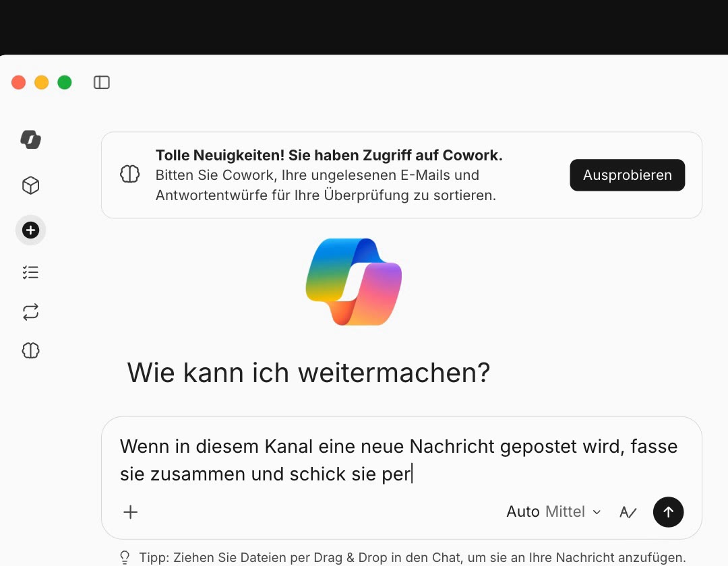
Task: Minimize the window with yellow button
Action: [x=41, y=83]
